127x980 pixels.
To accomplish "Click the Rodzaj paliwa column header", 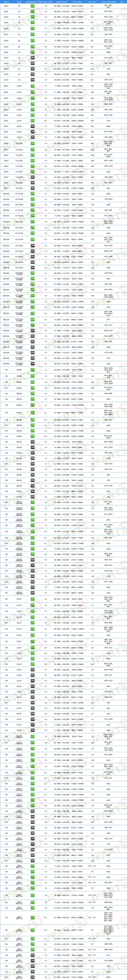I will point(32,2).
